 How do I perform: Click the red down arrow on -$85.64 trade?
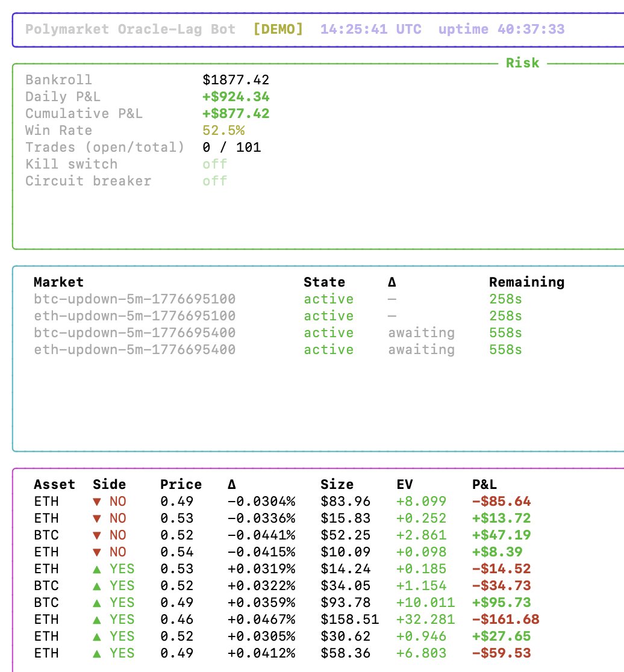(97, 502)
